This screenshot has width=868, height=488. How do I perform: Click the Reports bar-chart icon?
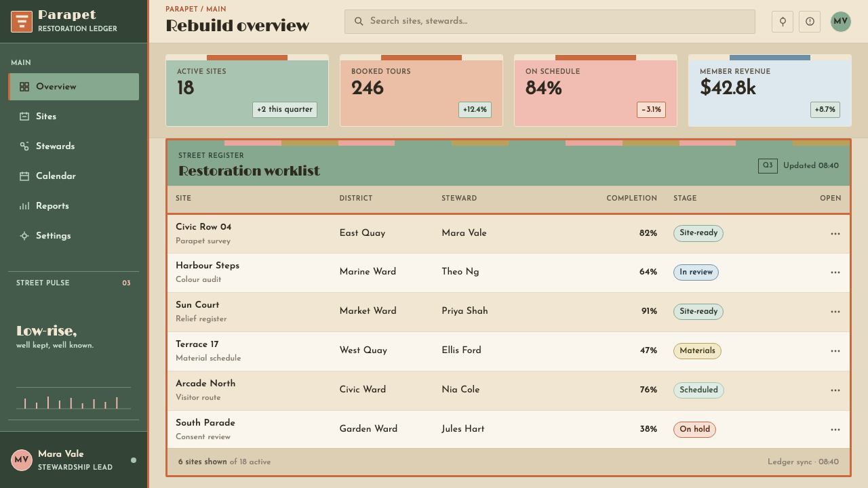24,206
